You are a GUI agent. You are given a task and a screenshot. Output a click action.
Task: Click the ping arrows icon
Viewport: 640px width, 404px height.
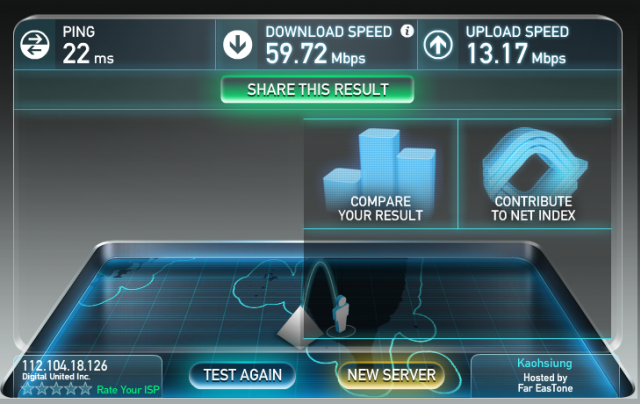35,44
